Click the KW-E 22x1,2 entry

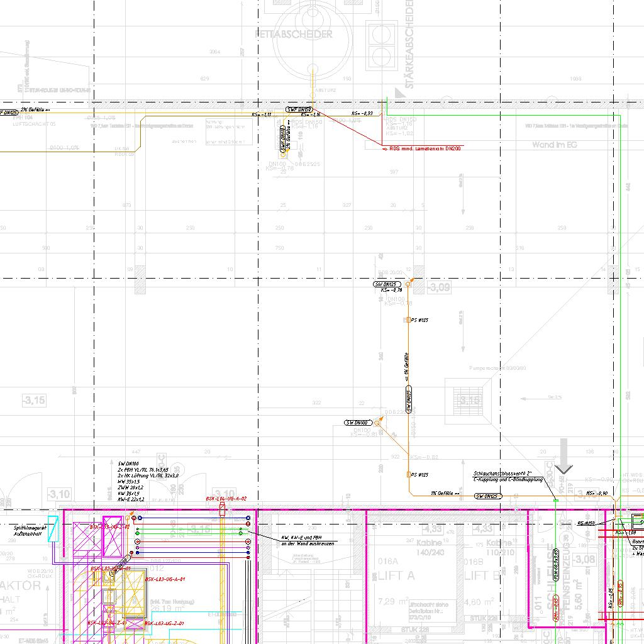click(x=131, y=499)
